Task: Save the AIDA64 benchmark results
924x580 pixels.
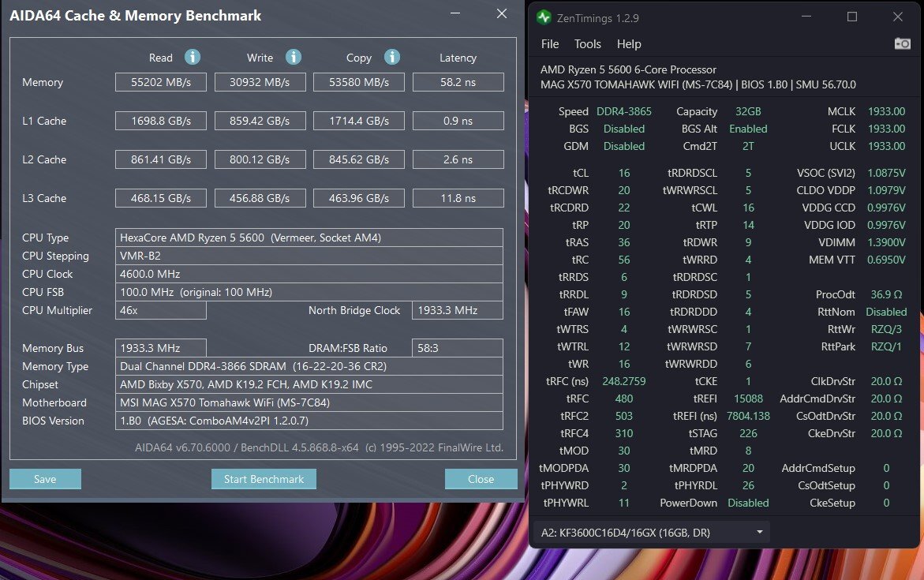Action: (45, 479)
